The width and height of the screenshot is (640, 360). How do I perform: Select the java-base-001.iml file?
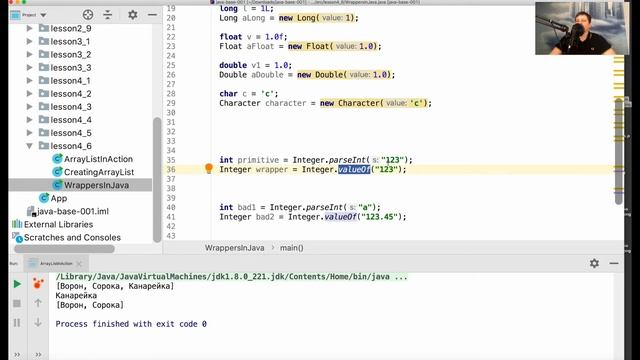pos(73,211)
